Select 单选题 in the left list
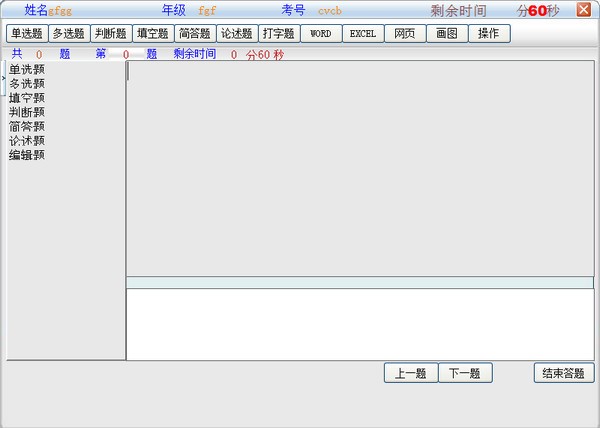The height and width of the screenshot is (428, 600). coord(27,70)
